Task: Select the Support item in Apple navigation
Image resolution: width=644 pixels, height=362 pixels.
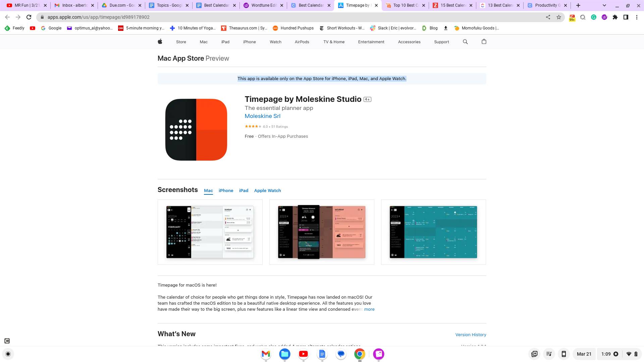Action: (441, 42)
